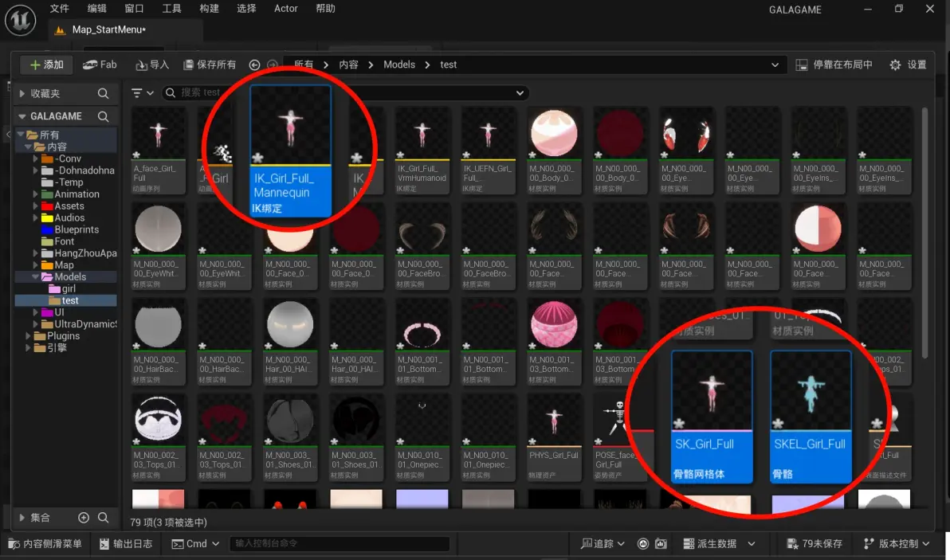Image resolution: width=950 pixels, height=560 pixels.
Task: Select the blue Blueprints folder
Action: [69, 229]
